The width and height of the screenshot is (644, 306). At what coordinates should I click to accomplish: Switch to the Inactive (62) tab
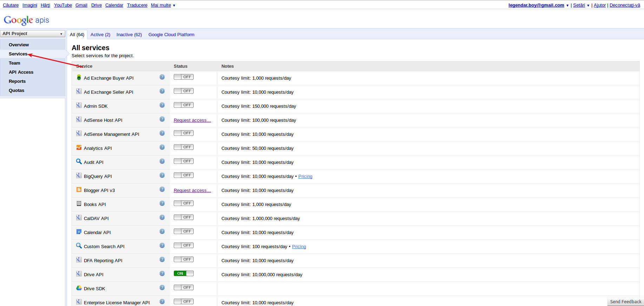click(x=129, y=34)
